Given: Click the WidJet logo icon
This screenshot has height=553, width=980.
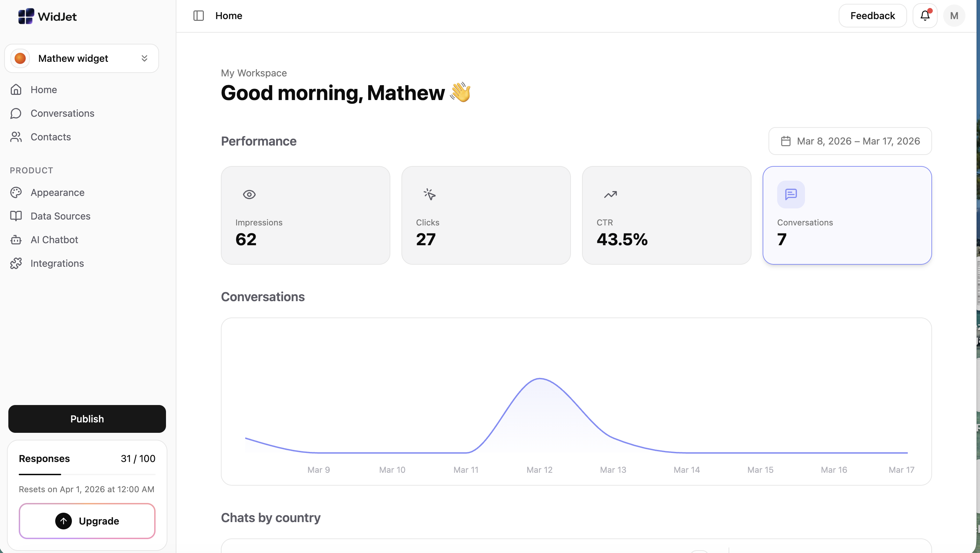Looking at the screenshot, I should pos(26,16).
